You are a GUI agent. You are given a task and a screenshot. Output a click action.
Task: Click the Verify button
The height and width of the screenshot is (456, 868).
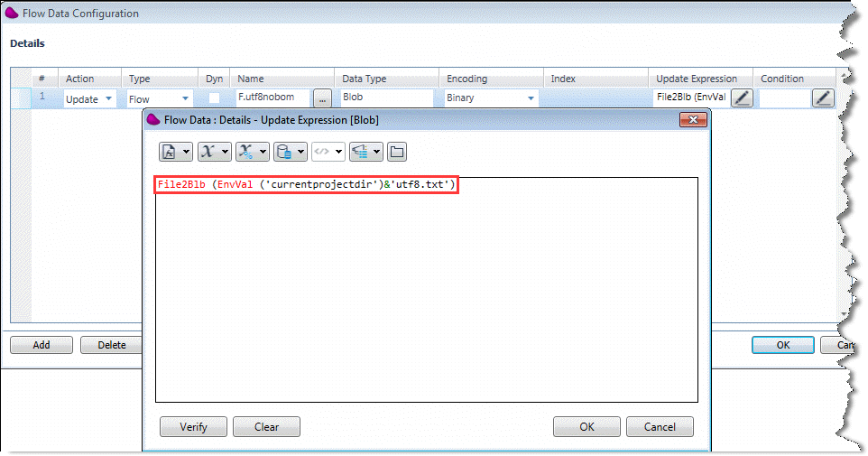pos(193,427)
